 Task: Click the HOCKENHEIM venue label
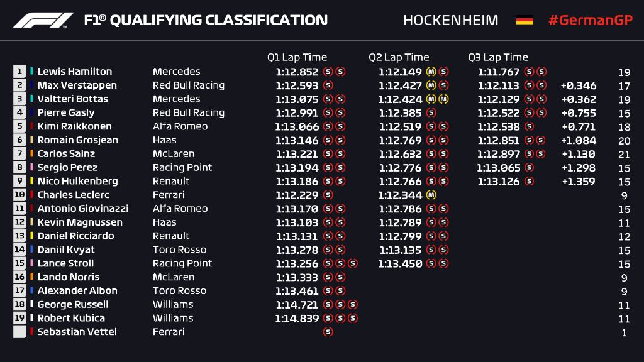point(450,20)
